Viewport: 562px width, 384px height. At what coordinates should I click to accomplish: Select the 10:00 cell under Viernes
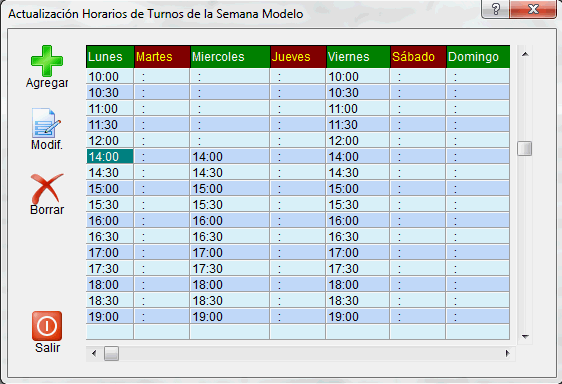[358, 77]
